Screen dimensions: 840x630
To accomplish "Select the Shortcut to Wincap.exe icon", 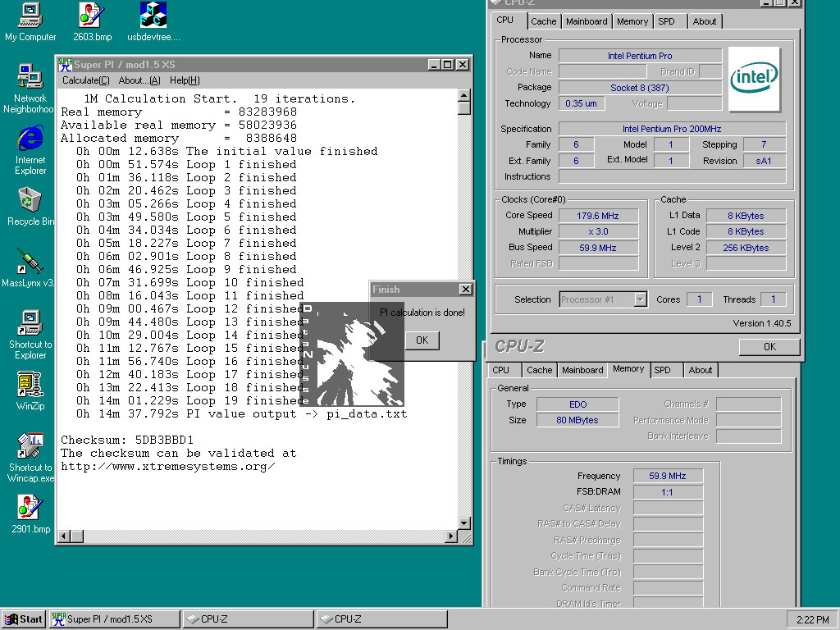I will [x=30, y=458].
